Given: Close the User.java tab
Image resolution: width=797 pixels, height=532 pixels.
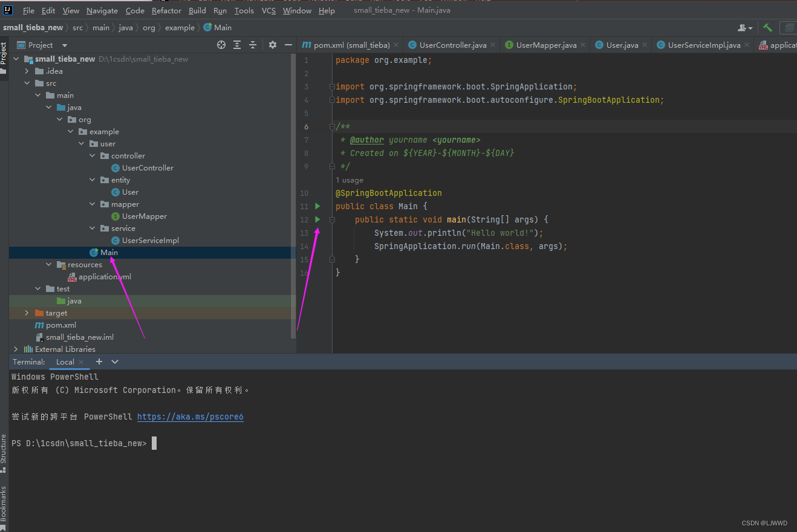Looking at the screenshot, I should tap(645, 45).
